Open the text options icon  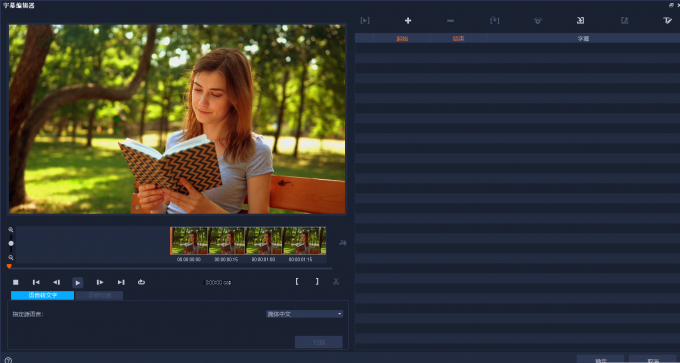tap(667, 20)
